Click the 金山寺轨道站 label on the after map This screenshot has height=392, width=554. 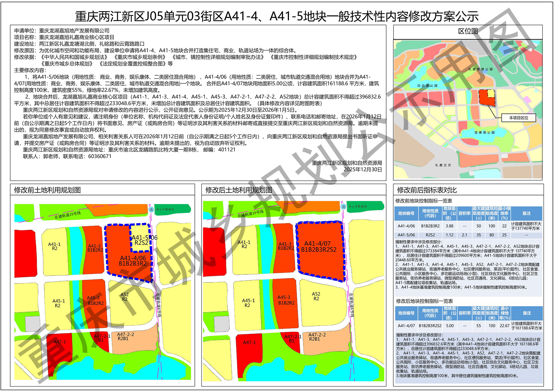pyautogui.click(x=358, y=206)
